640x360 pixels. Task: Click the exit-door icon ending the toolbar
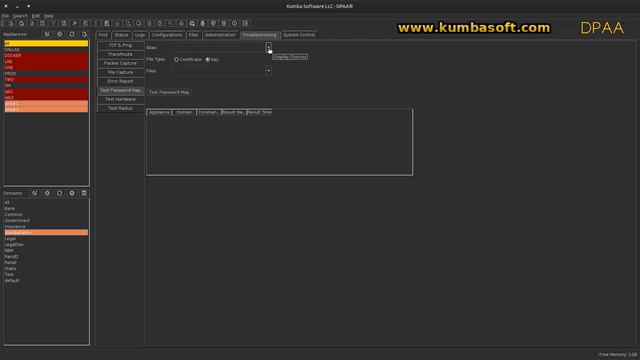coord(245,24)
